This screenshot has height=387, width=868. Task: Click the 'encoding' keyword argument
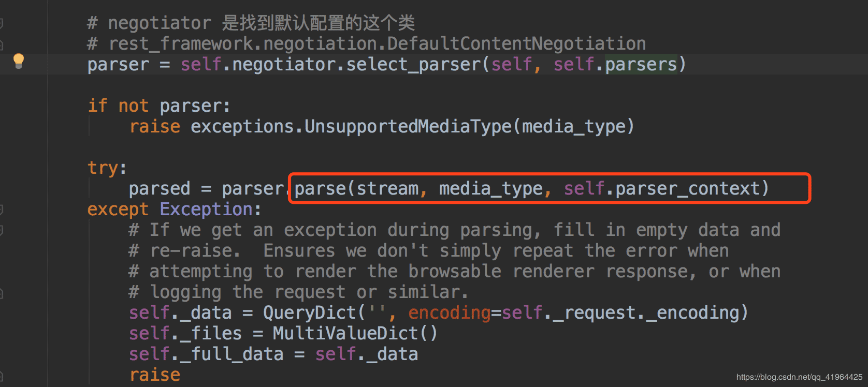pyautogui.click(x=449, y=313)
